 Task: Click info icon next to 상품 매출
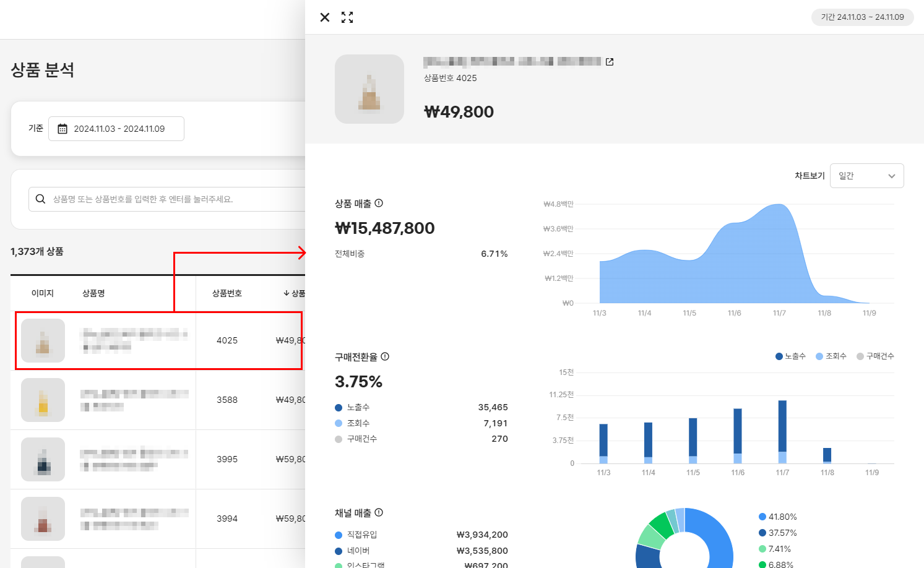(379, 203)
